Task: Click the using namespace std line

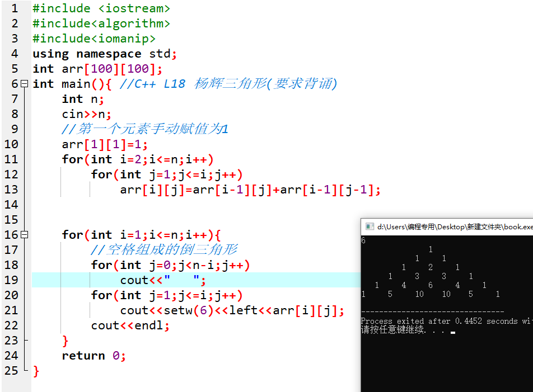Action: (105, 54)
